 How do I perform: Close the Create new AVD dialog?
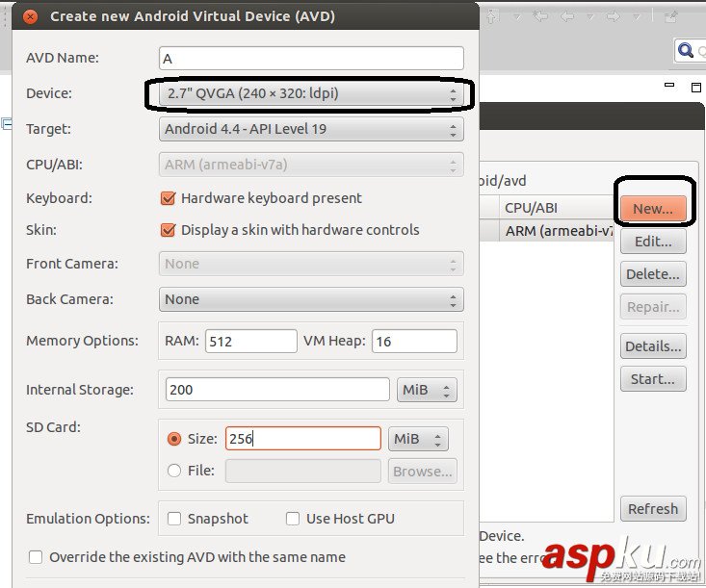[x=30, y=16]
